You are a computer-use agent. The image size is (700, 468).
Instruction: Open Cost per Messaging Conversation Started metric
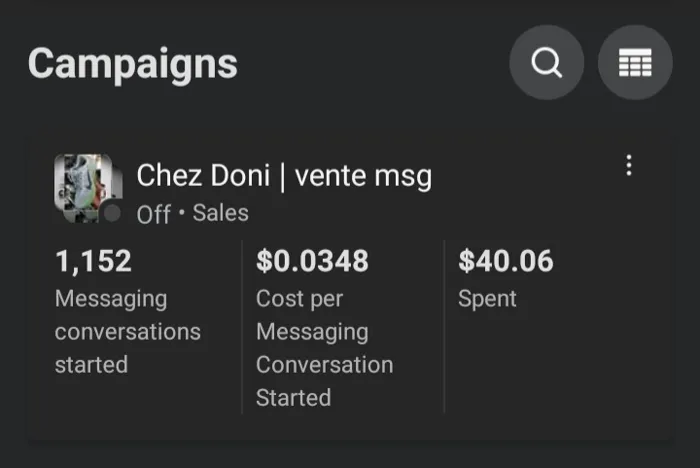click(x=325, y=348)
